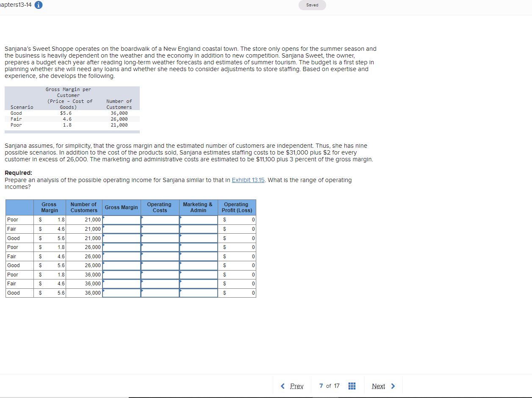Select Operating Costs input for Good 21,000 row

(160, 238)
